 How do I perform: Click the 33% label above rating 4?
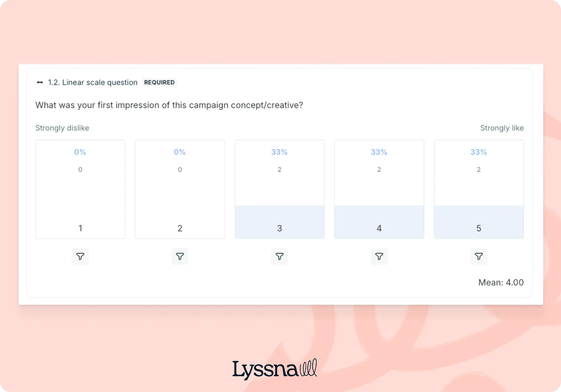(379, 152)
